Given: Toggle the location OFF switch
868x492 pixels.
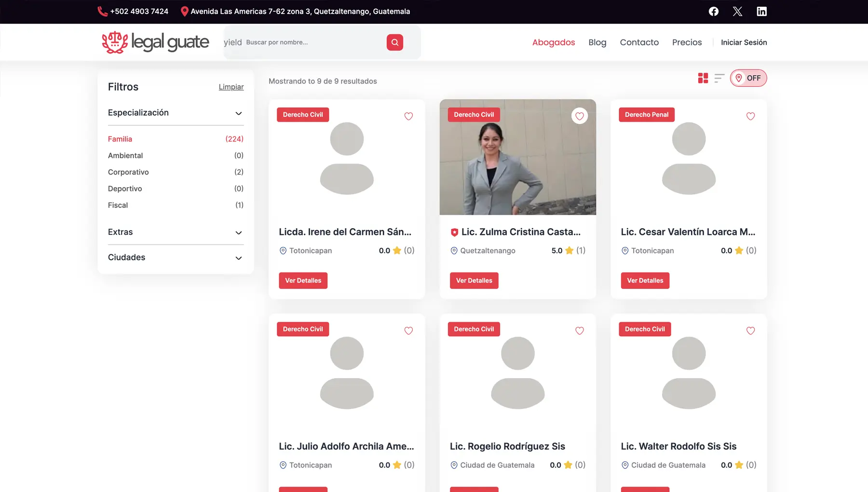Looking at the screenshot, I should [748, 78].
